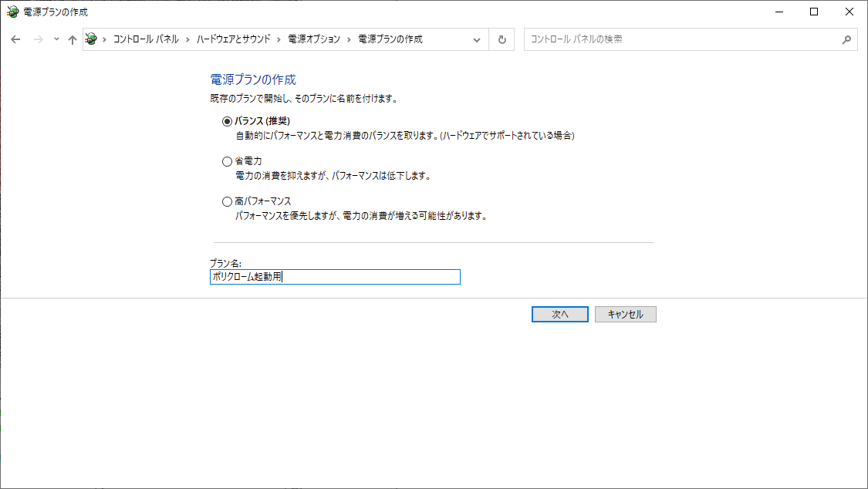This screenshot has height=489, width=868.
Task: Click the search magnifier icon
Action: 846,39
